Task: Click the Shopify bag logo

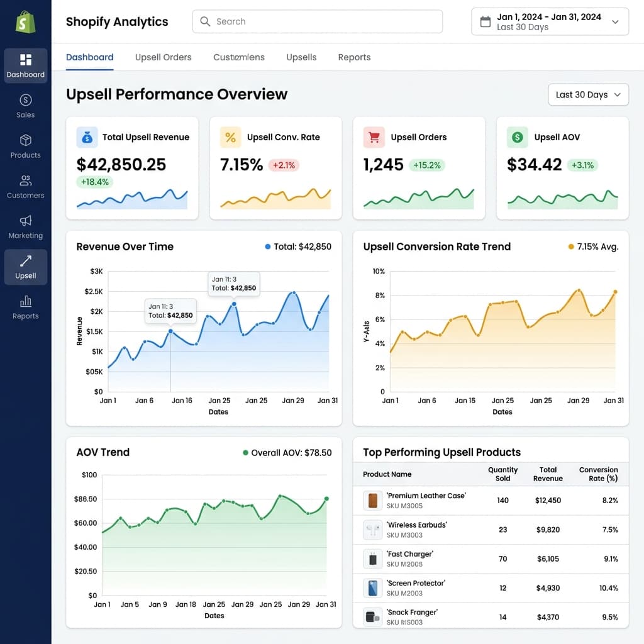Action: (25, 22)
